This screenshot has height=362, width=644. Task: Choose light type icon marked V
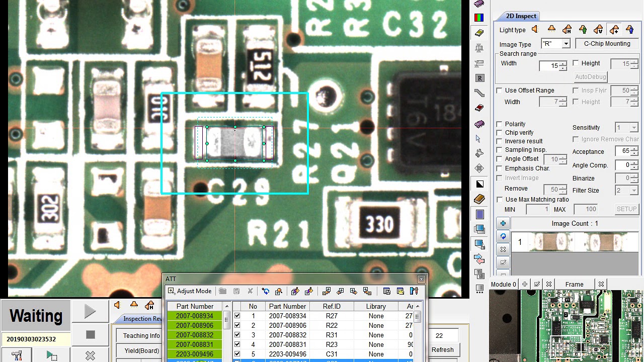[598, 30]
